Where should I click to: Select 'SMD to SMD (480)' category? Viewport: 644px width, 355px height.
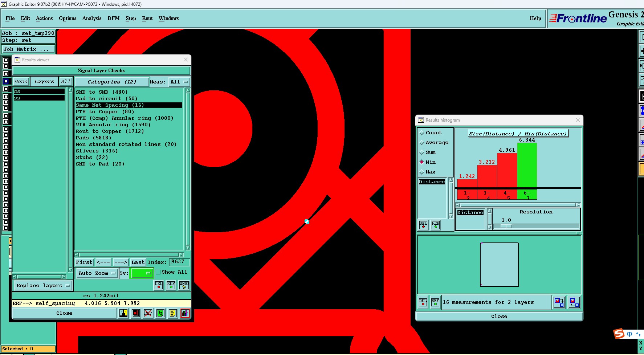102,92
